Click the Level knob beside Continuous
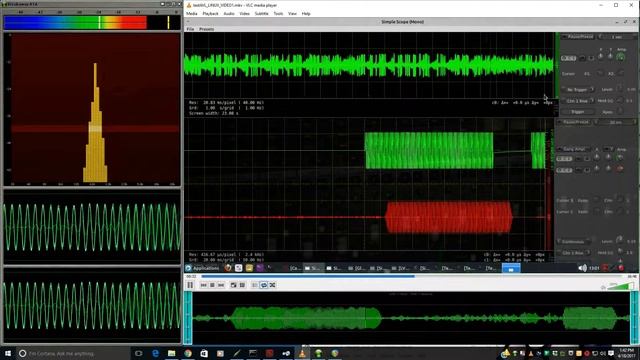 click(620, 240)
